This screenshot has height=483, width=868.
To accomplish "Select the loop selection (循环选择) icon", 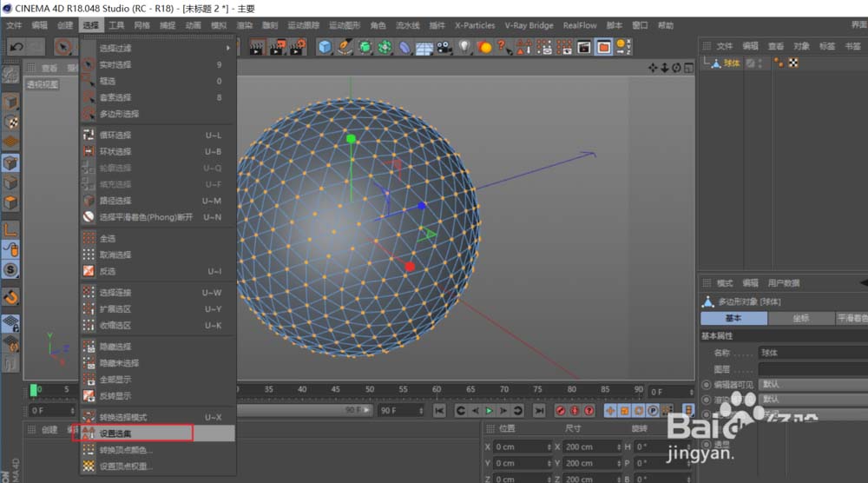I will (89, 136).
